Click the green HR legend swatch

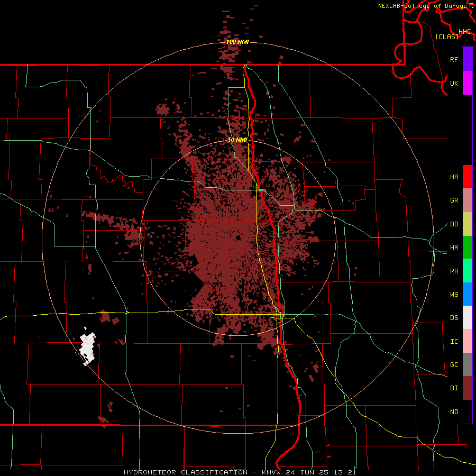tap(467, 248)
